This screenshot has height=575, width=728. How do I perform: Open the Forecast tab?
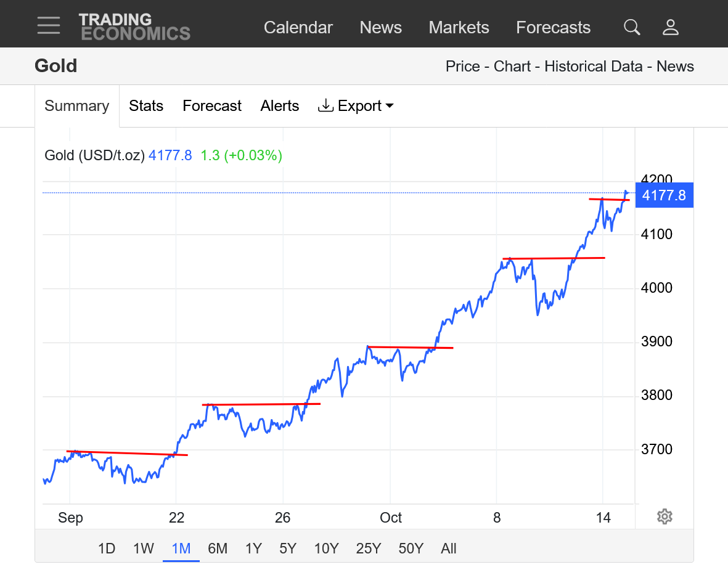212,106
